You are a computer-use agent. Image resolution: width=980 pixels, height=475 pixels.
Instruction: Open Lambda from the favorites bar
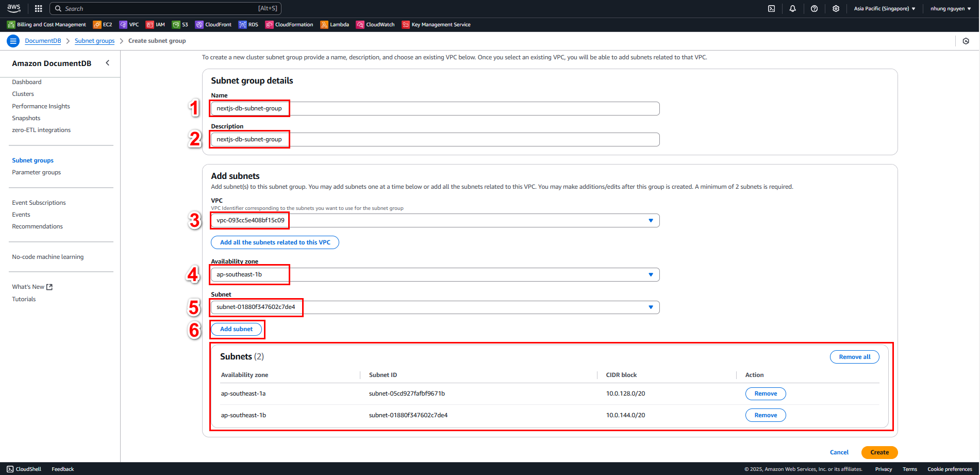(x=335, y=25)
